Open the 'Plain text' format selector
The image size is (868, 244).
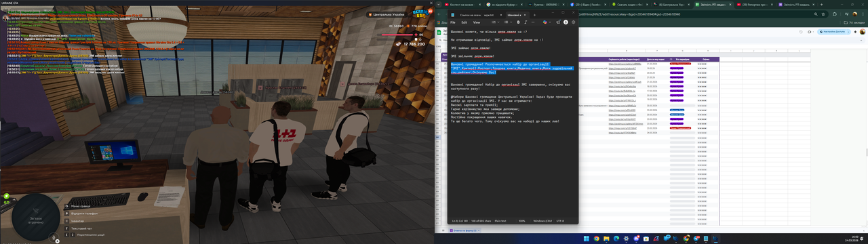click(500, 220)
